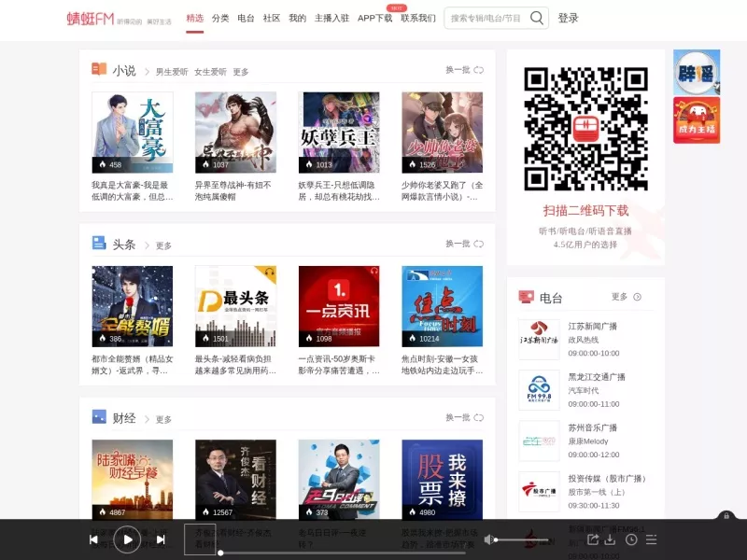This screenshot has height=560, width=747.
Task: Open 女生爱听 novel filter
Action: coord(210,72)
